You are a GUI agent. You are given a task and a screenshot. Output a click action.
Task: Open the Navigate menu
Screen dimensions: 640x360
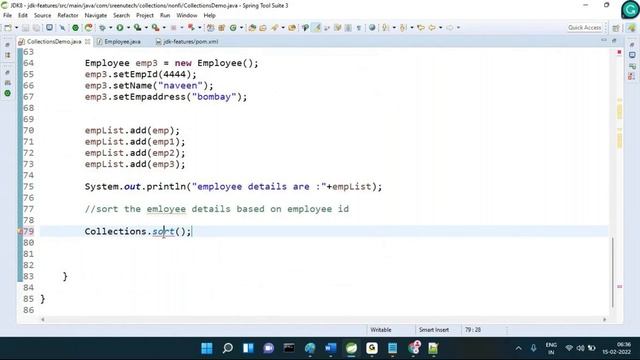(96, 15)
